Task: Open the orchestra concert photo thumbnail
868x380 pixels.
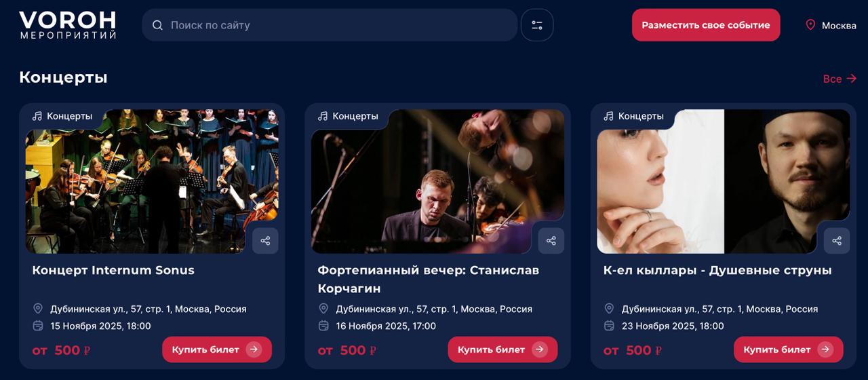Action: (152, 181)
